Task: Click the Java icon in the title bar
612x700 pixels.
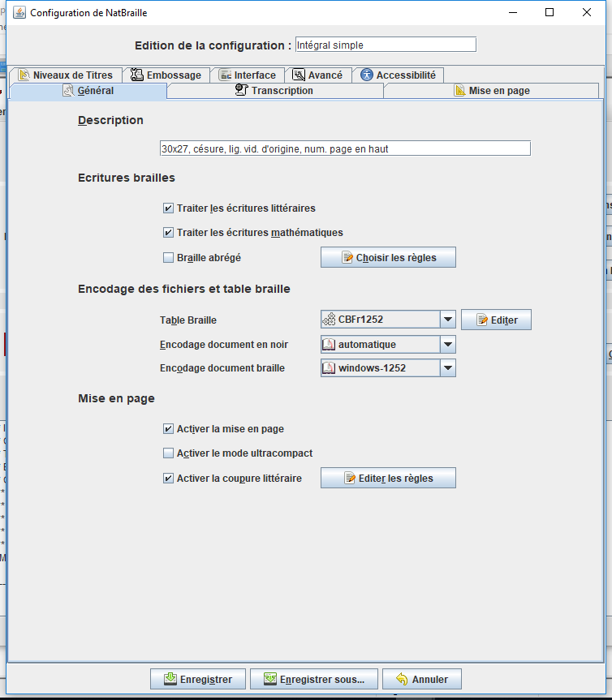Action: coord(19,12)
